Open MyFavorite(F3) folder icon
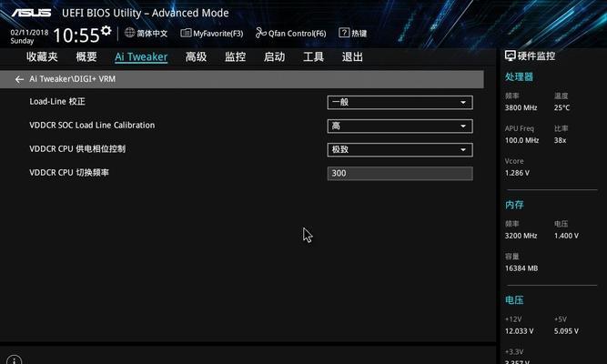607x364 pixels. (186, 33)
